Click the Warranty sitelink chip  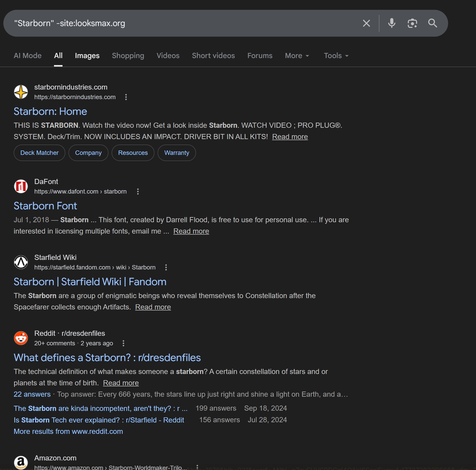[x=177, y=153]
